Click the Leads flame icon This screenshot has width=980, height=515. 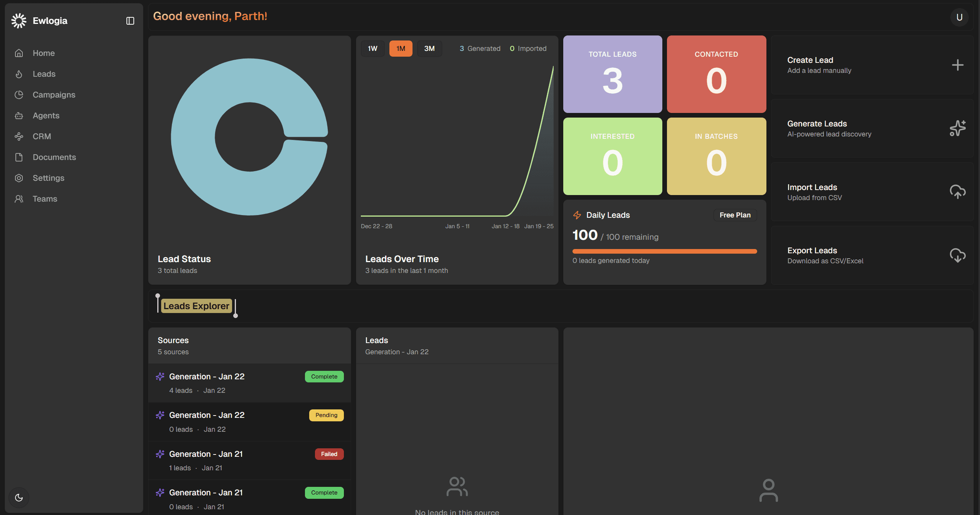point(19,74)
